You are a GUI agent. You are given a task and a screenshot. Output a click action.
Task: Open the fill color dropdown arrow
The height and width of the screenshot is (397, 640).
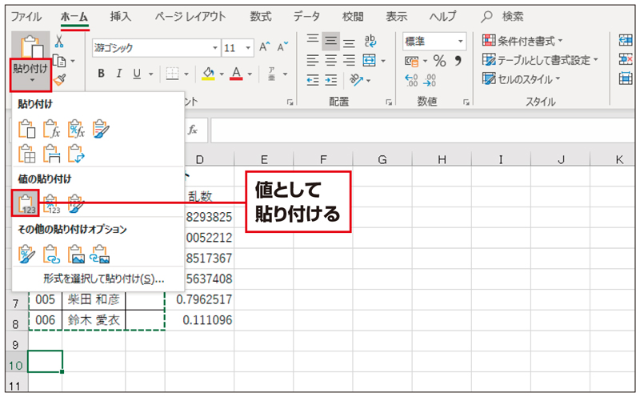pos(222,74)
